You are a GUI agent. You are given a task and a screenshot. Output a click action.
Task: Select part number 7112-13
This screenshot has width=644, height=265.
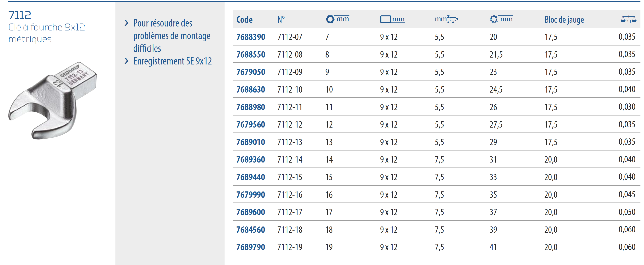pos(290,142)
